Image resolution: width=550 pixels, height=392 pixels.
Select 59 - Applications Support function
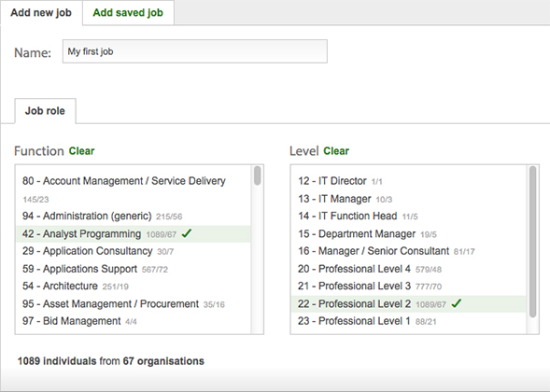pyautogui.click(x=134, y=269)
